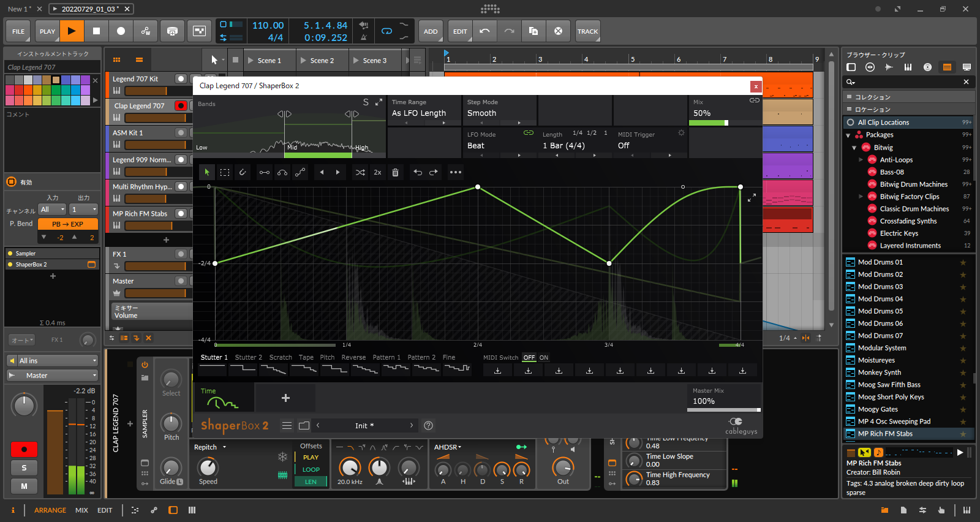
Task: Open the piano keys presets browser tab
Action: pos(908,67)
